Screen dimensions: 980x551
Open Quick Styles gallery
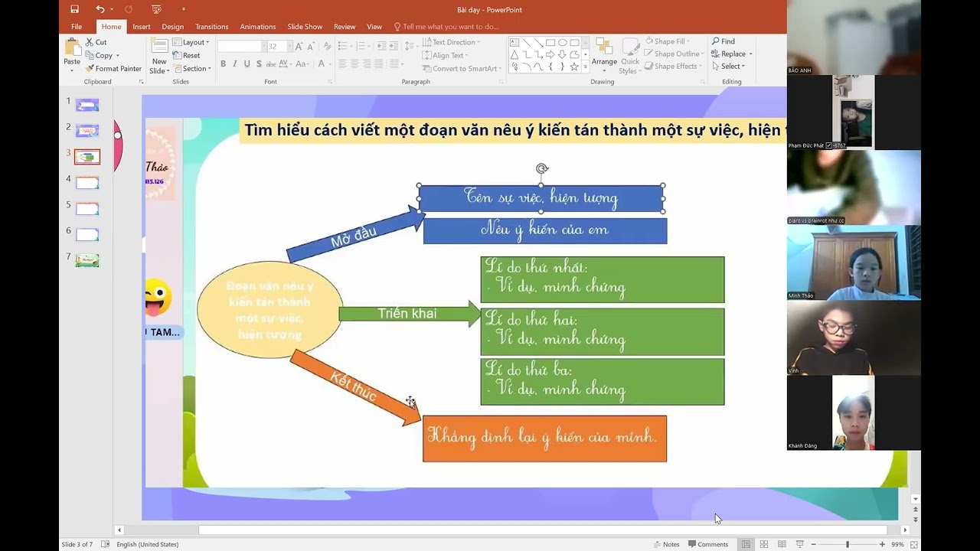pyautogui.click(x=629, y=56)
